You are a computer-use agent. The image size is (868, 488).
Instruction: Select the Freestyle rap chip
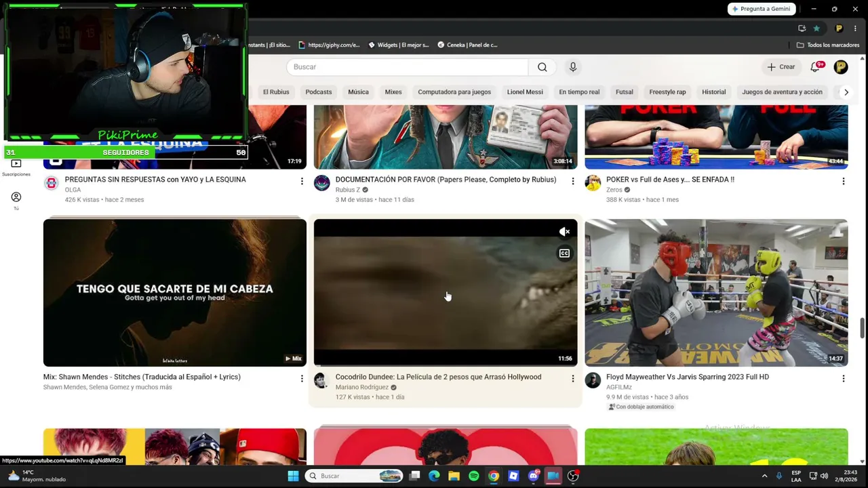coord(667,92)
